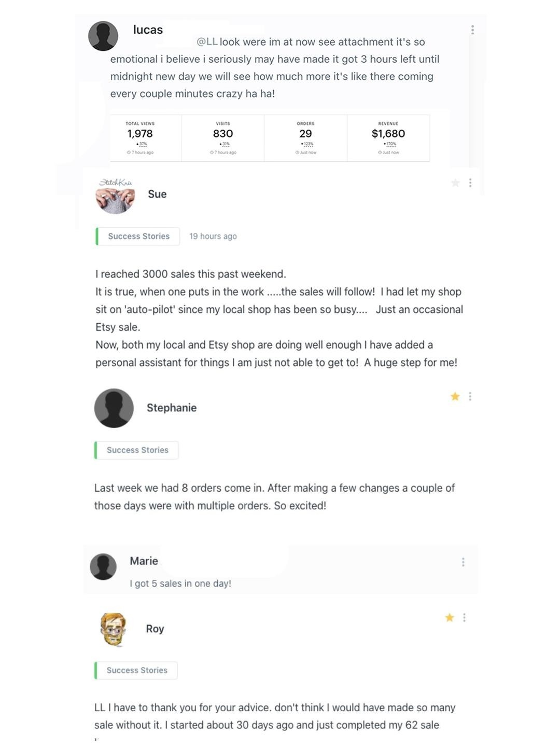Viewport: 560px width, 747px height.
Task: Click Success Stories tag under Stephanie
Action: click(x=137, y=450)
